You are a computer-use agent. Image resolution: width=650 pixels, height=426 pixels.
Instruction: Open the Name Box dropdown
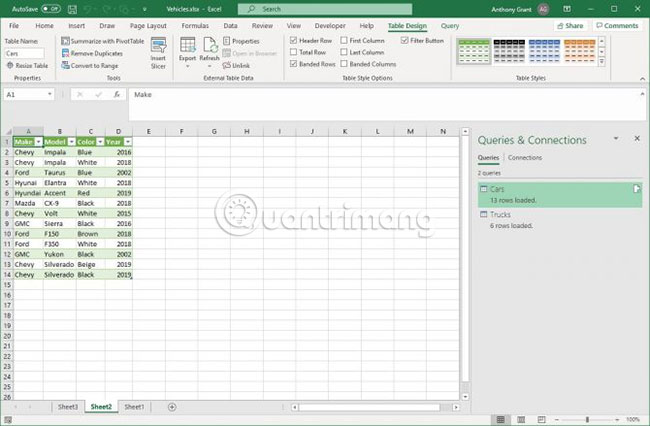coord(50,94)
